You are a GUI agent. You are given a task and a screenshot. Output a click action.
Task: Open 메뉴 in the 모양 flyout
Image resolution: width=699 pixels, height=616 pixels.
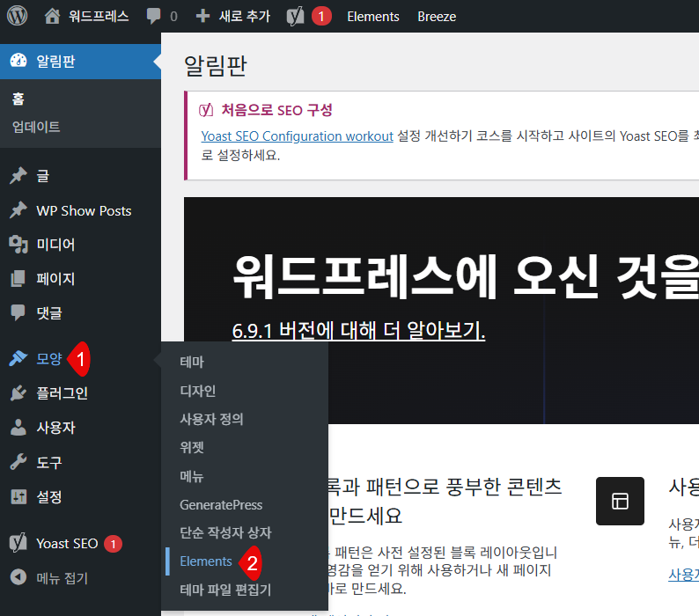[192, 476]
